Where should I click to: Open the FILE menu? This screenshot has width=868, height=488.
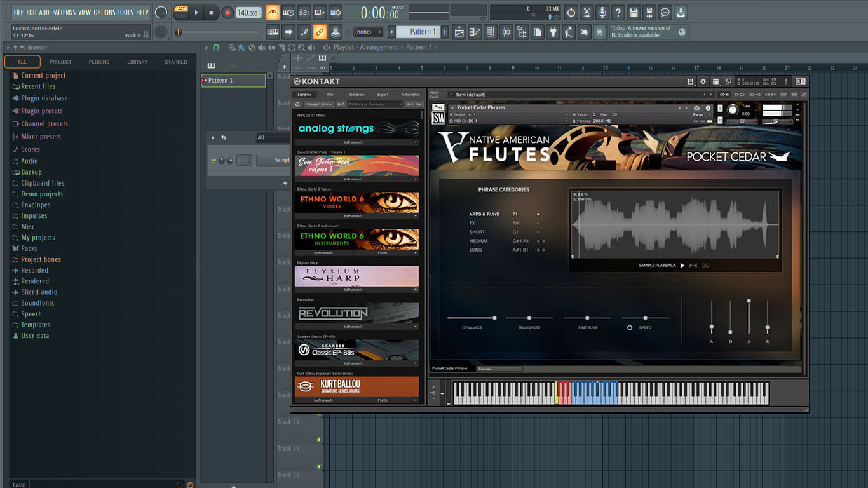[x=18, y=12]
